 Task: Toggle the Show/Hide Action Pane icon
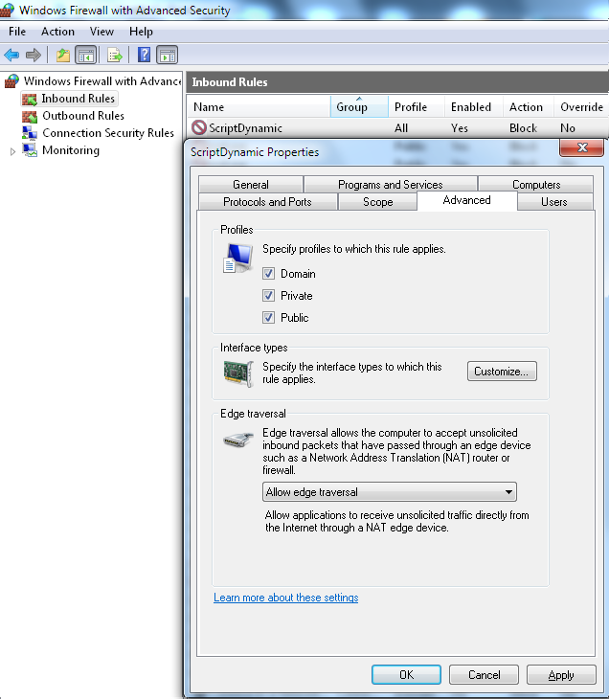tap(167, 55)
